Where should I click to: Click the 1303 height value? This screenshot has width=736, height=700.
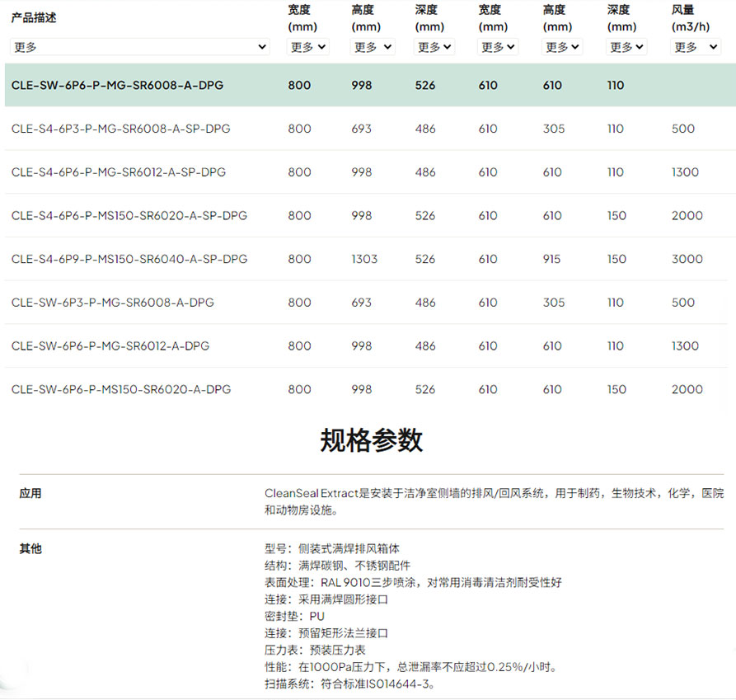point(364,259)
